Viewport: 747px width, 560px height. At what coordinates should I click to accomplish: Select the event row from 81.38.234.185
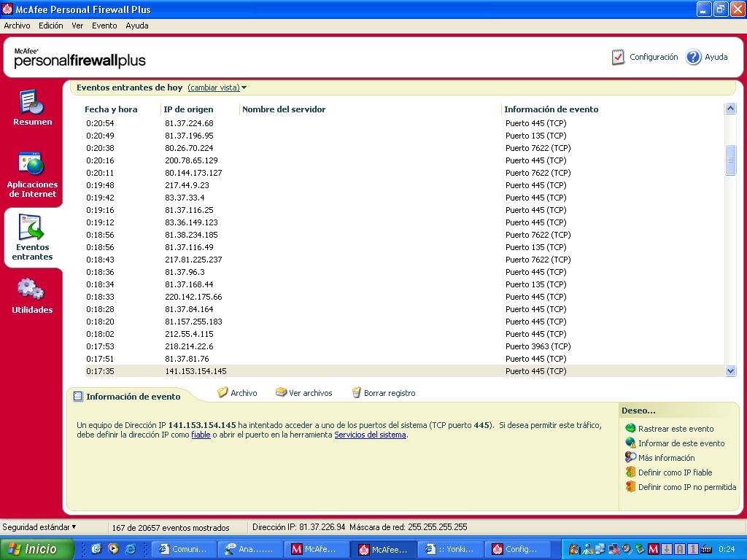(405, 235)
